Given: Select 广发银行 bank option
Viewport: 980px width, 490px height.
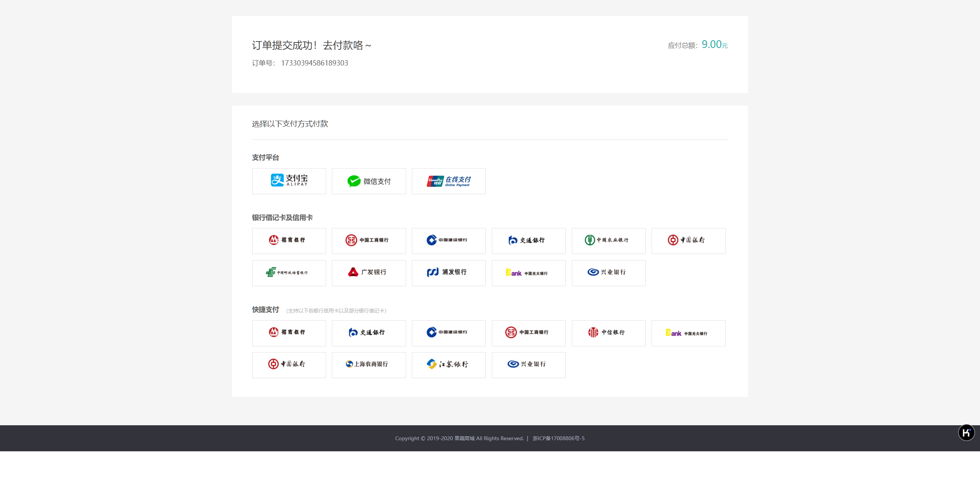Looking at the screenshot, I should 369,273.
